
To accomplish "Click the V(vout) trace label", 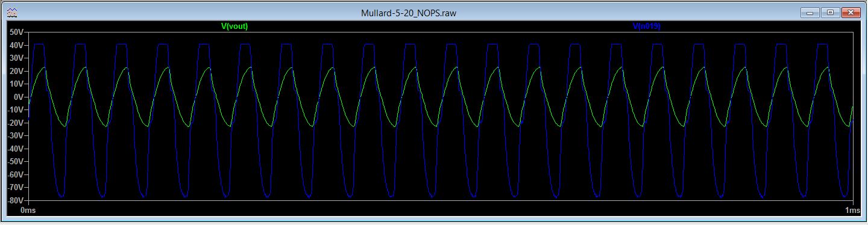I will [x=235, y=26].
